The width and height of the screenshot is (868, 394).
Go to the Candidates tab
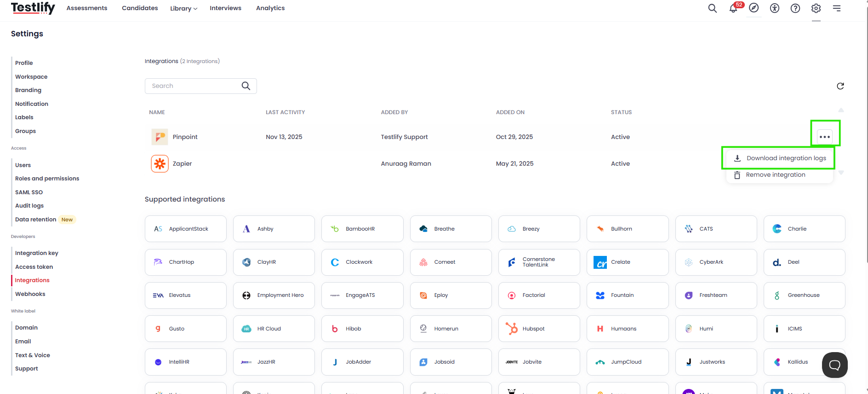coord(140,8)
